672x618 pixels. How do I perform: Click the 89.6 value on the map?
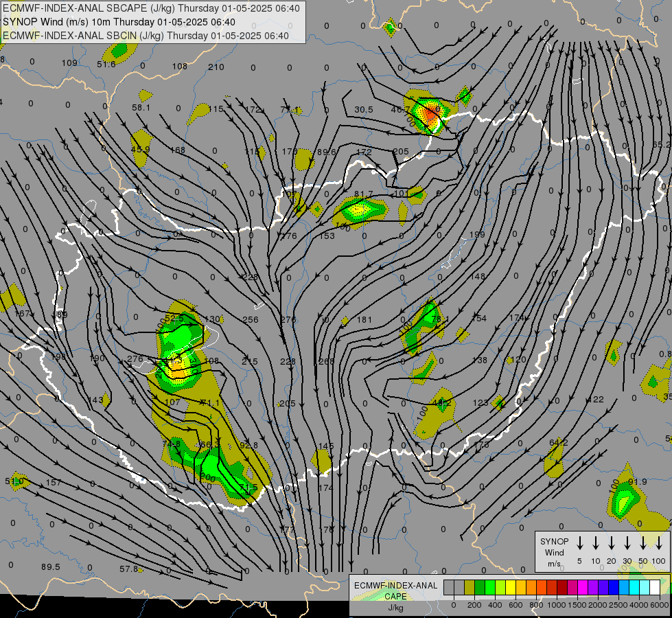pyautogui.click(x=327, y=152)
